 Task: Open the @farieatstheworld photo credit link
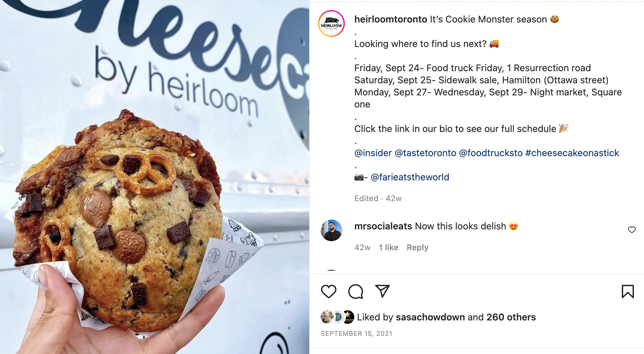(410, 177)
